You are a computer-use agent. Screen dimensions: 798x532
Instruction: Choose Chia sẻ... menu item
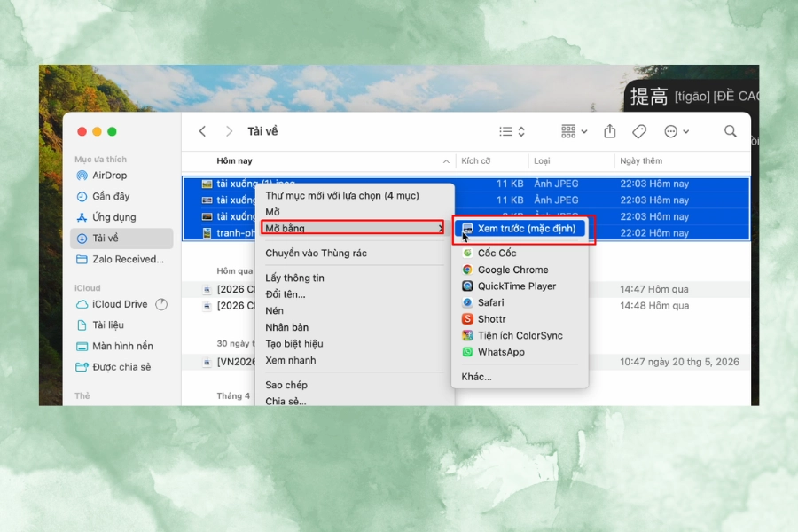pyautogui.click(x=354, y=401)
